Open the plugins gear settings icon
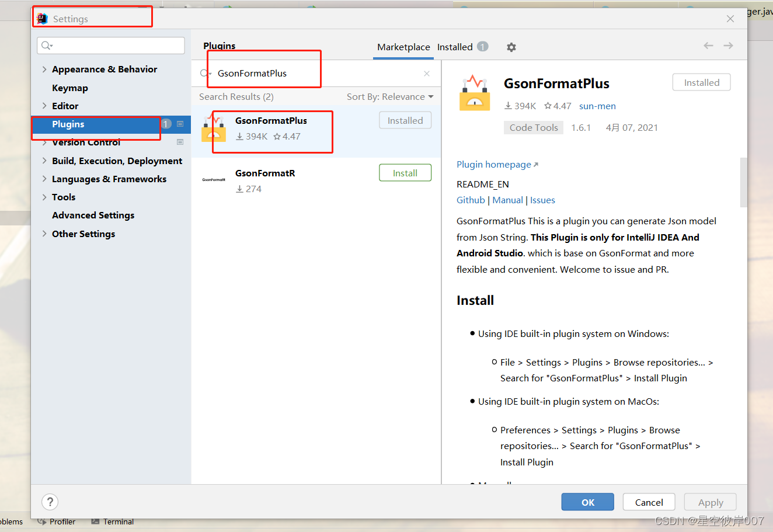The width and height of the screenshot is (773, 532). [511, 47]
